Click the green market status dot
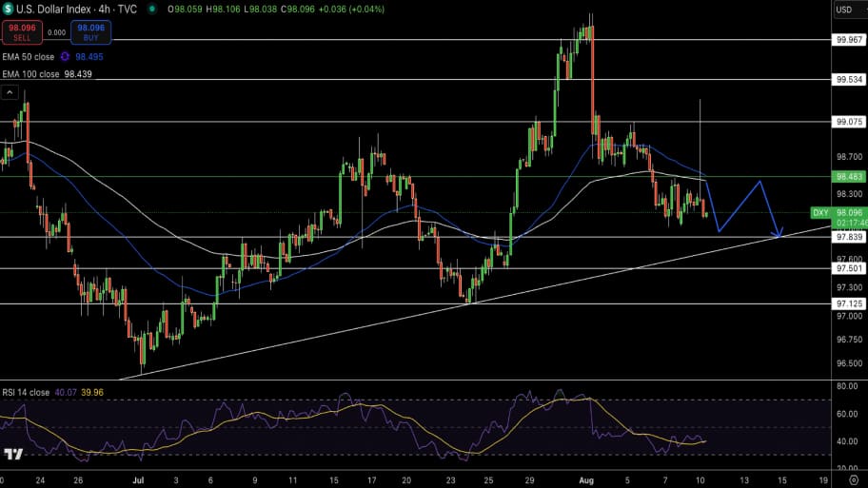The image size is (868, 488). point(152,9)
